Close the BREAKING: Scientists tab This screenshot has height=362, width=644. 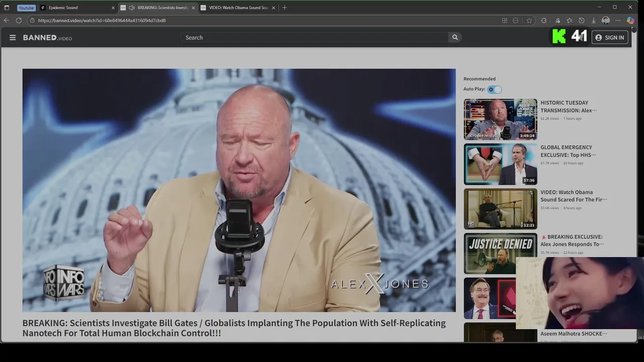tap(193, 8)
